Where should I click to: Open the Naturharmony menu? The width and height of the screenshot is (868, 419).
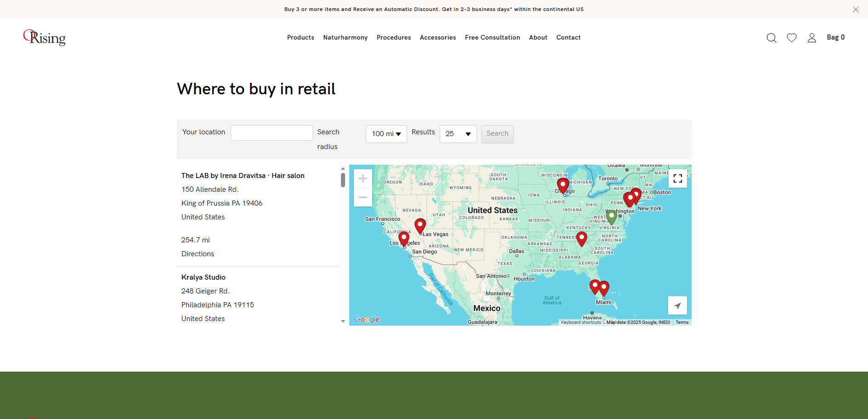(x=346, y=38)
